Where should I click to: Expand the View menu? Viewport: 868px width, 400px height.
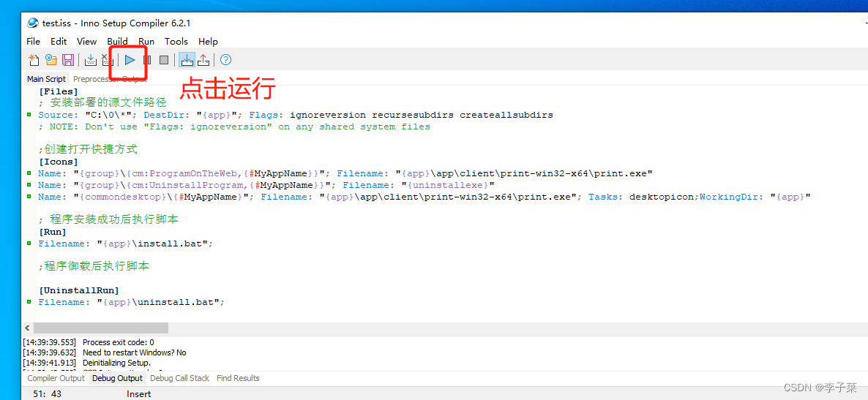[x=86, y=42]
